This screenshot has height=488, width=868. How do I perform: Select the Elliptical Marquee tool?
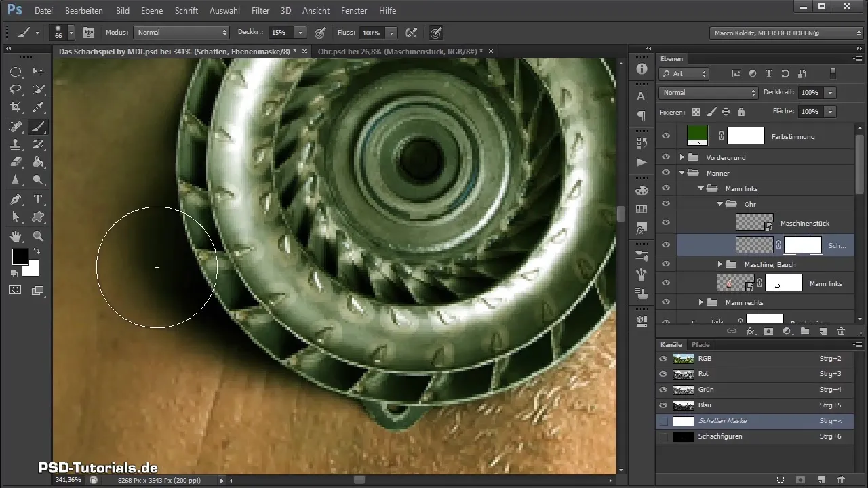click(16, 72)
